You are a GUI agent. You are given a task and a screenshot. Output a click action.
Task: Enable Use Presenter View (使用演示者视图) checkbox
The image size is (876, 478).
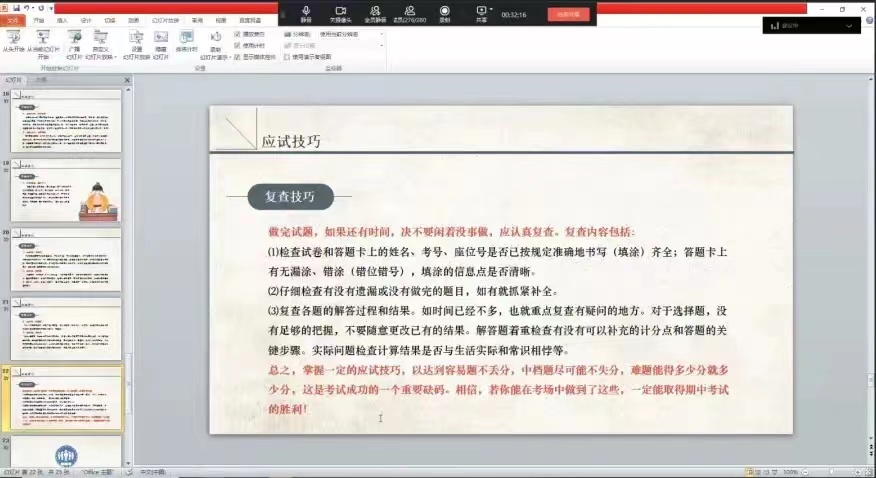click(x=287, y=57)
